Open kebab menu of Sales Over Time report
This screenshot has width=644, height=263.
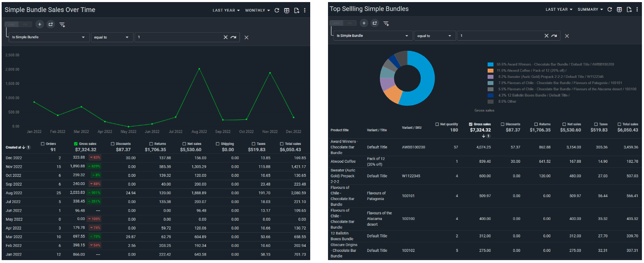[305, 10]
